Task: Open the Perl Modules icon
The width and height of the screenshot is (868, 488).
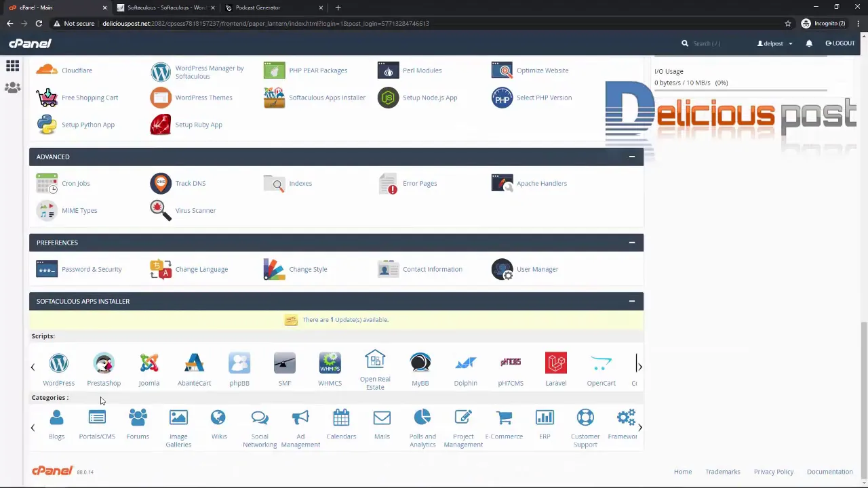Action: [389, 70]
